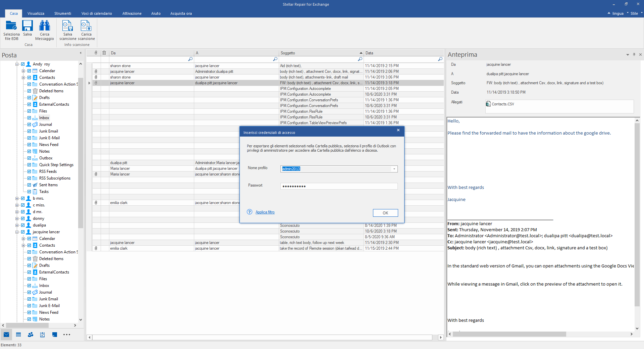Open Contacts.CSV attachment in preview
This screenshot has height=349, width=644.
click(500, 104)
